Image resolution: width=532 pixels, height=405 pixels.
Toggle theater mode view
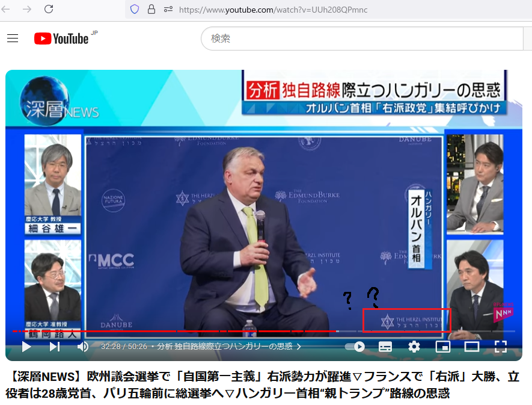coord(472,347)
